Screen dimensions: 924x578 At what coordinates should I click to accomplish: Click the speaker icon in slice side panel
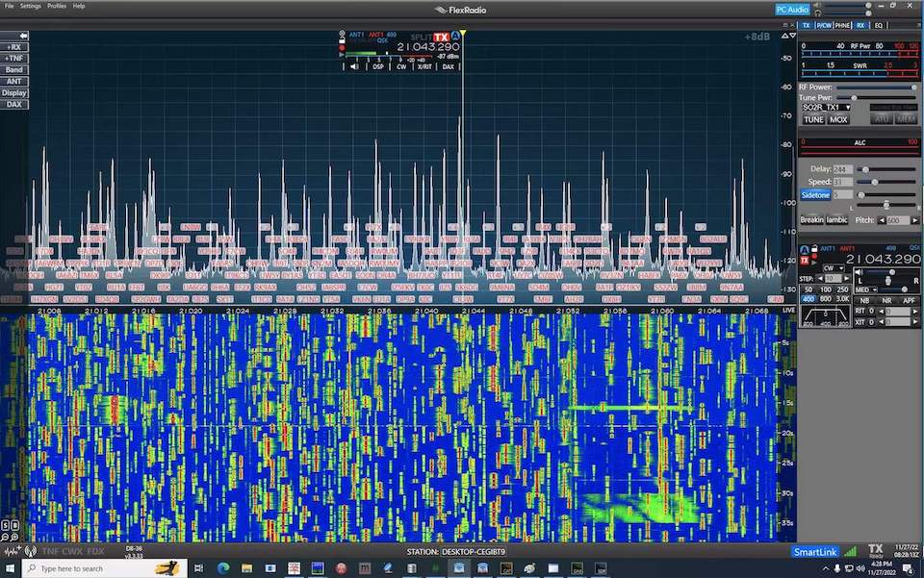coord(859,272)
